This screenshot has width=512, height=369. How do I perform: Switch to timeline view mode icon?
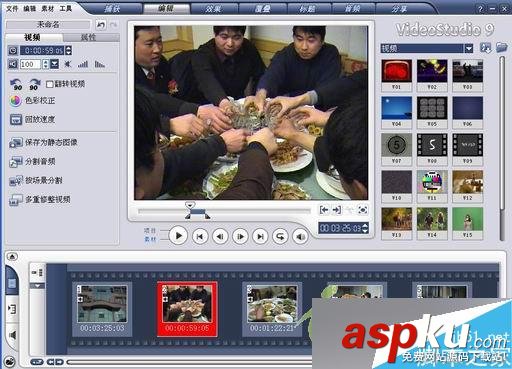tap(12, 309)
